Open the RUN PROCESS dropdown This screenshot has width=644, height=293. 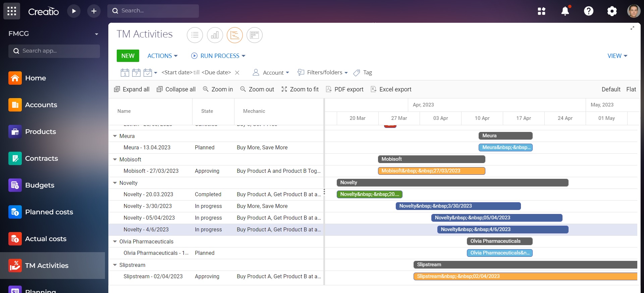coord(218,56)
